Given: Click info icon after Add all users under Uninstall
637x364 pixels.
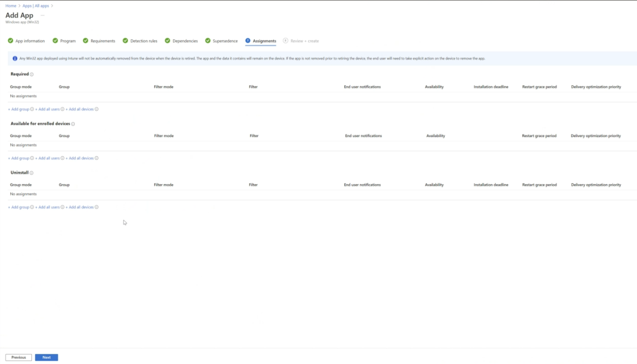Looking at the screenshot, I should pos(62,207).
